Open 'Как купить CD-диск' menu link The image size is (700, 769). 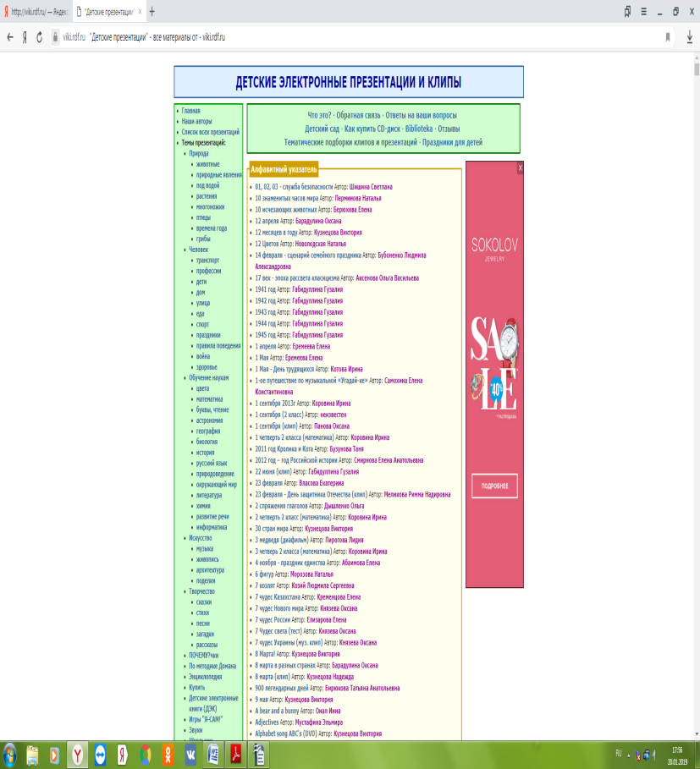pos(372,129)
